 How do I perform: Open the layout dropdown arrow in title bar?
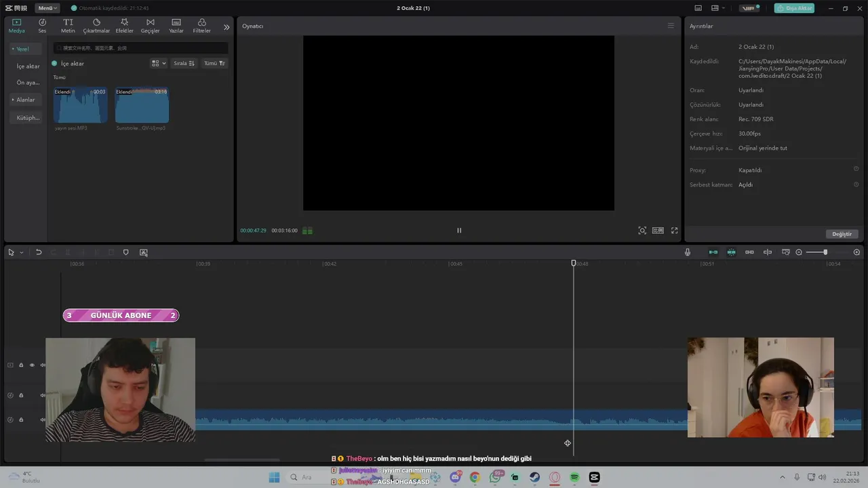(x=724, y=8)
